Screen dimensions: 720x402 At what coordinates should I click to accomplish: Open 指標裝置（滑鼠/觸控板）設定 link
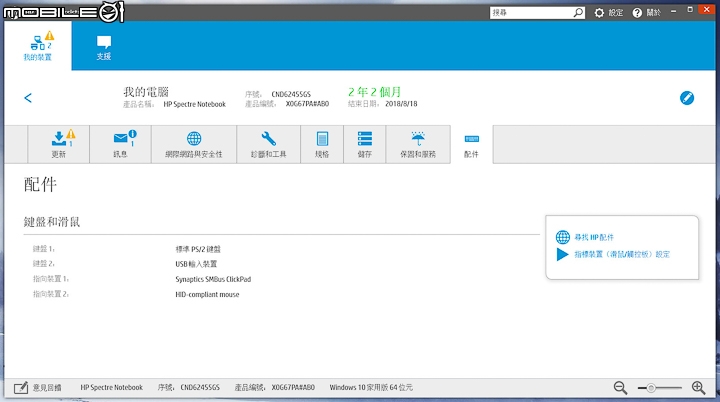[622, 254]
